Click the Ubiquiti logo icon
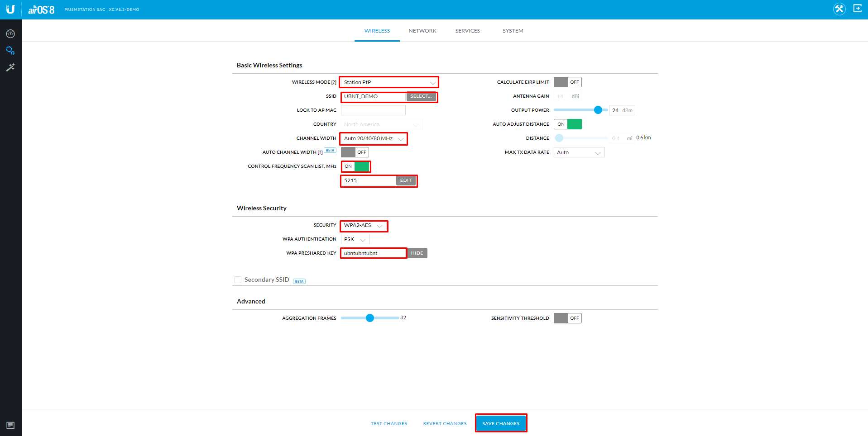 10,9
